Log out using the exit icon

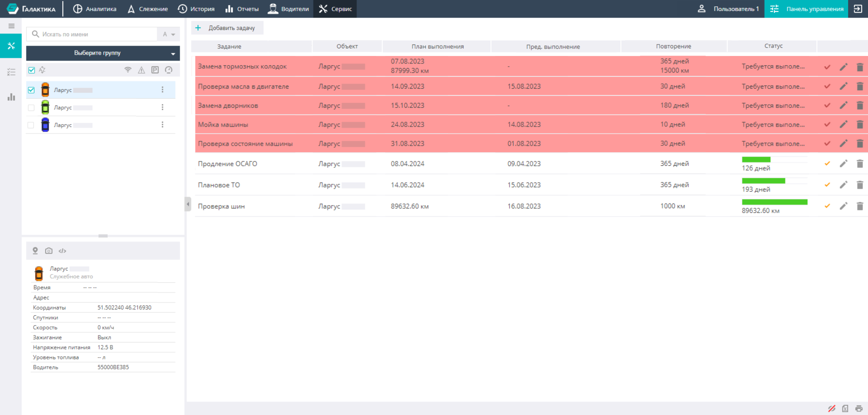click(x=858, y=9)
